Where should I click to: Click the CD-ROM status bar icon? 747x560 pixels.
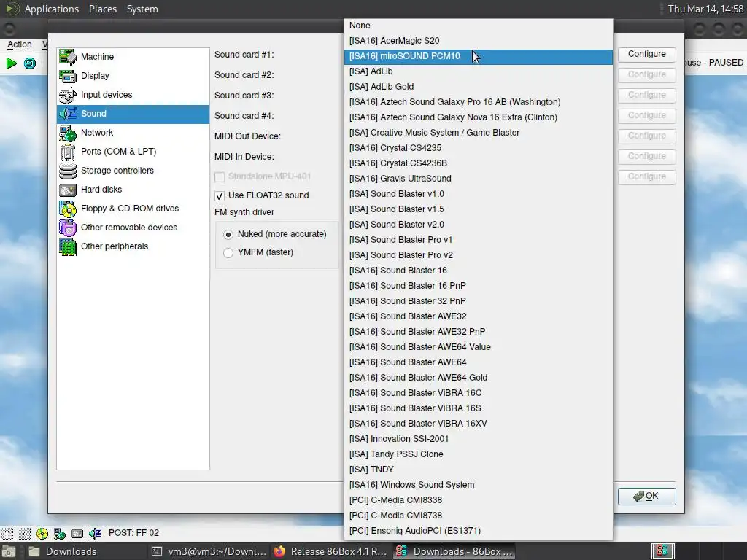coord(42,533)
